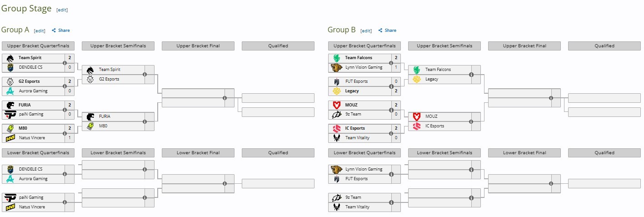Click the edit link beside Group A
This screenshot has width=644, height=217.
40,31
